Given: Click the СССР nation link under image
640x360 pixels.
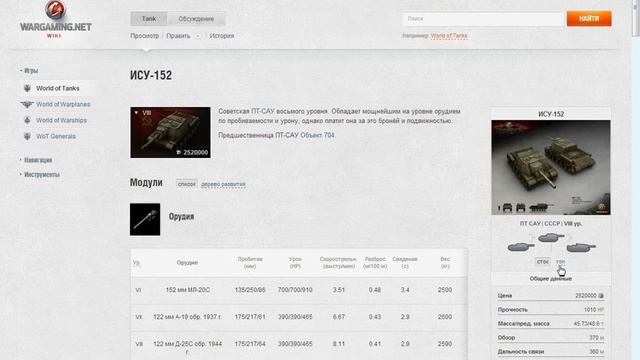Looking at the screenshot, I should pyautogui.click(x=552, y=224).
